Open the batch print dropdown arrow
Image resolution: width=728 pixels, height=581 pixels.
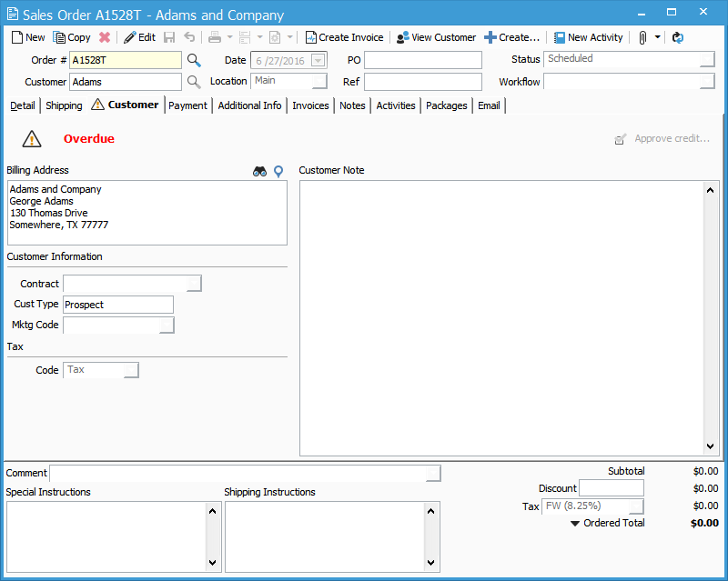pyautogui.click(x=260, y=37)
